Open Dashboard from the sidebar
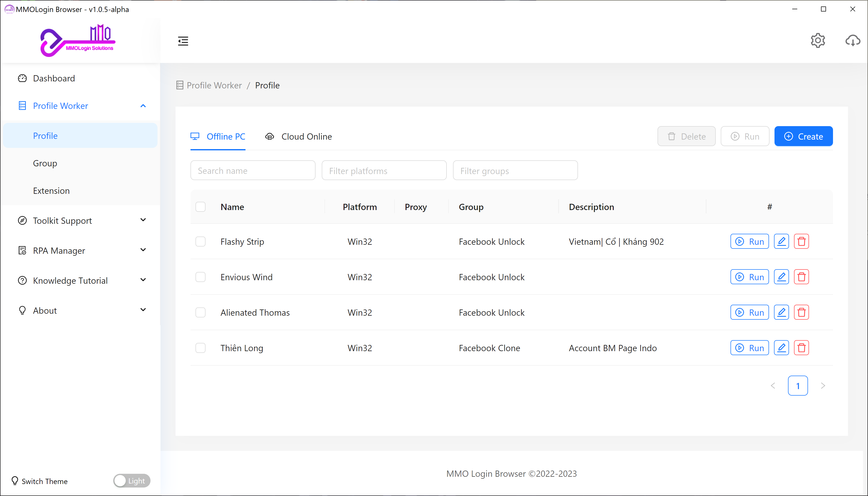 (x=54, y=78)
